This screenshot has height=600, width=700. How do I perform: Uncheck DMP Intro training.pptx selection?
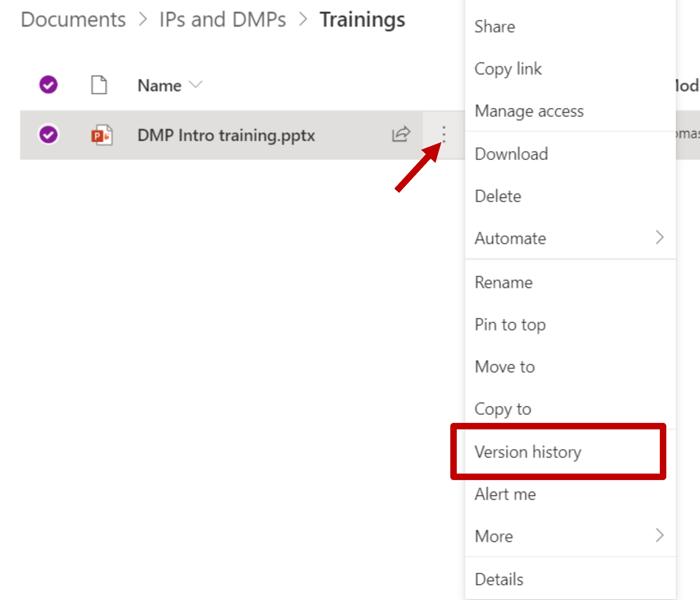[48, 134]
